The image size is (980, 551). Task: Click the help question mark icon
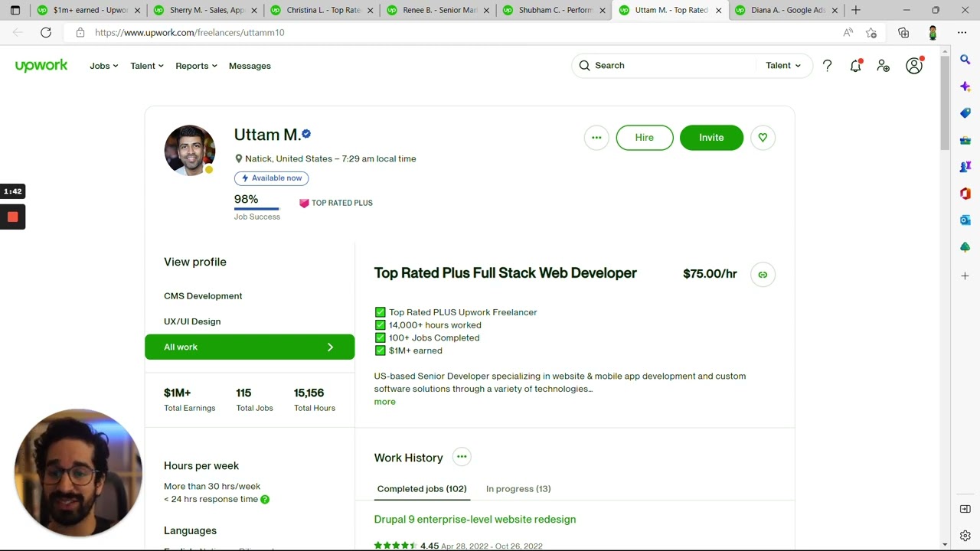(x=827, y=66)
